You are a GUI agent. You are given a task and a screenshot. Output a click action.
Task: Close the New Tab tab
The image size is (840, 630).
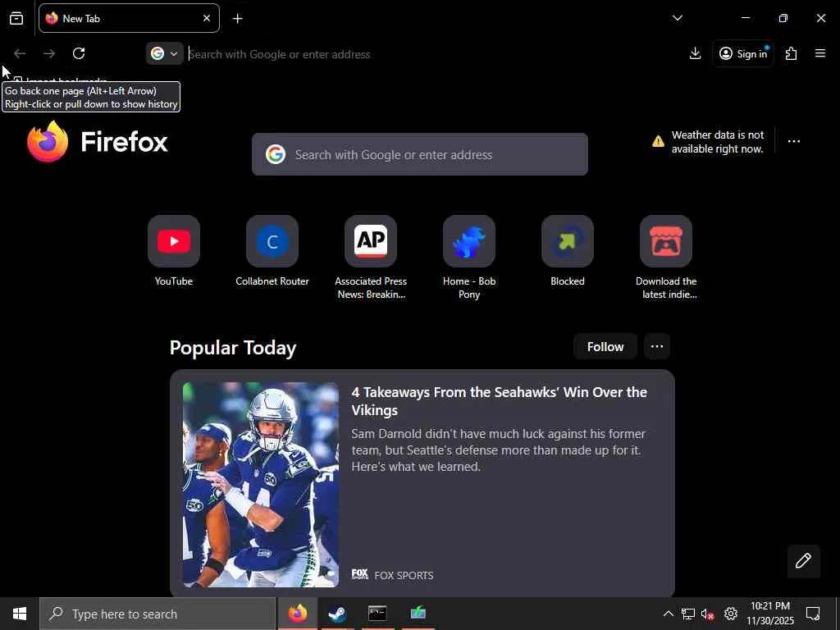coord(206,18)
